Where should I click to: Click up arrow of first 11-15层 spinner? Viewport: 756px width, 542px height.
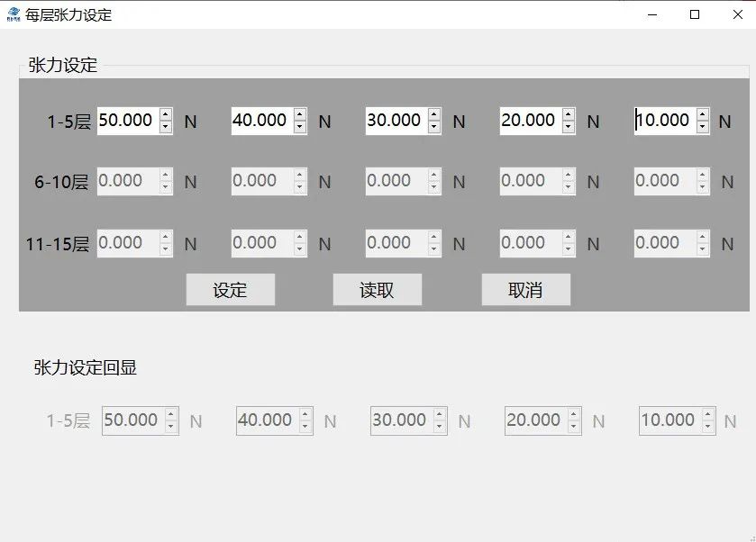point(166,237)
